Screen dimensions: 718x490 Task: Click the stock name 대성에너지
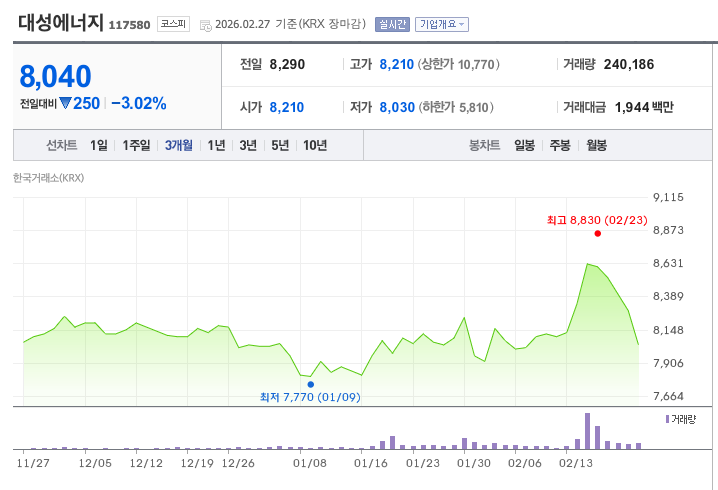pos(61,23)
